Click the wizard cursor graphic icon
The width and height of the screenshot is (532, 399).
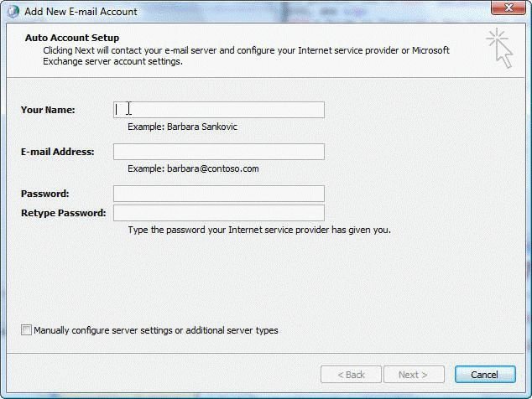point(499,48)
